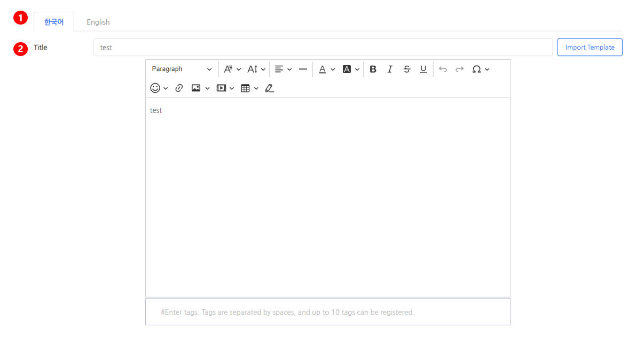
Task: Insert a horizontal line
Action: coord(303,69)
